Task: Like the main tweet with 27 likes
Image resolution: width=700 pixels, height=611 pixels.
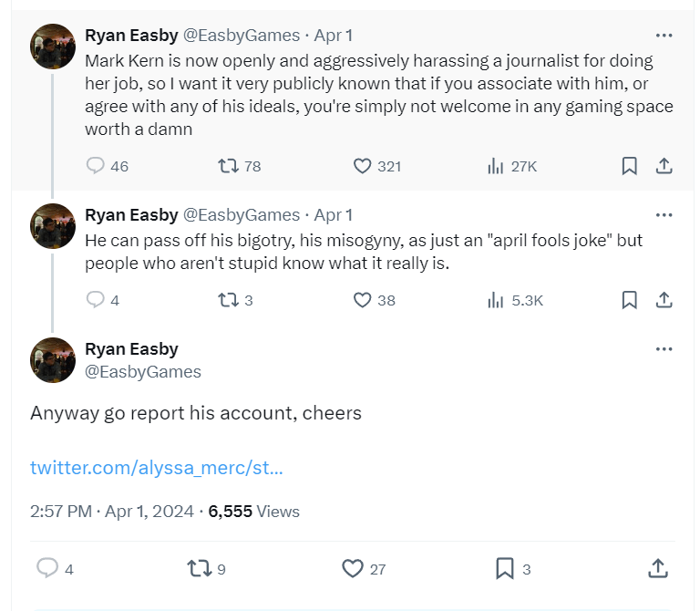Action: click(x=353, y=568)
